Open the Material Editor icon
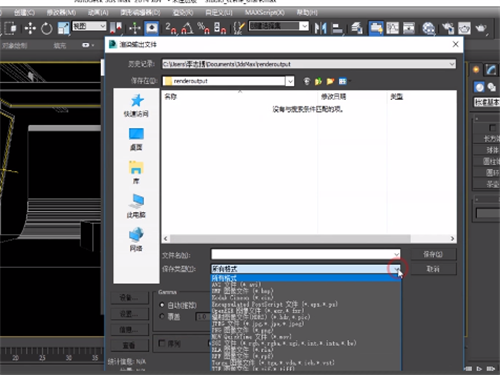This screenshot has width=500, height=375. [428, 28]
